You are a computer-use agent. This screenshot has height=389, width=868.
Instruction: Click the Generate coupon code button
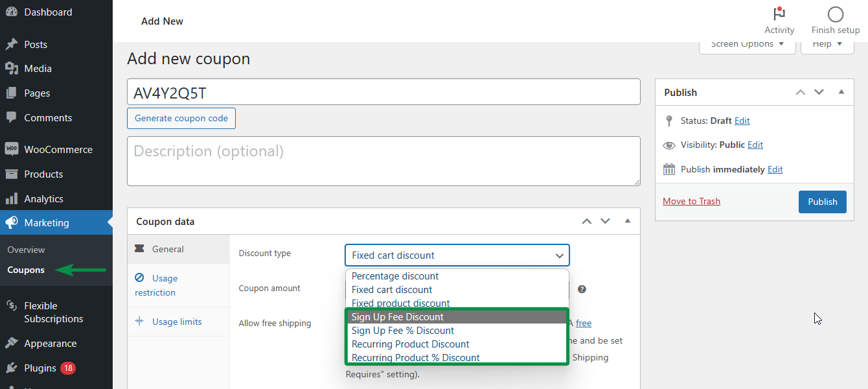point(181,119)
